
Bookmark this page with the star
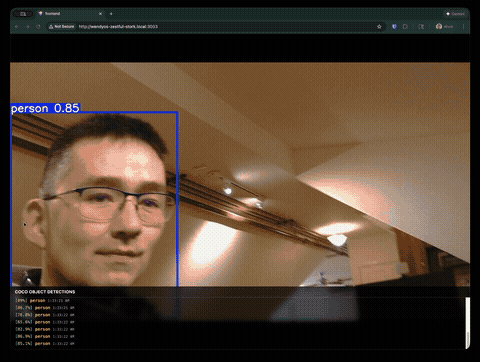coord(379,26)
